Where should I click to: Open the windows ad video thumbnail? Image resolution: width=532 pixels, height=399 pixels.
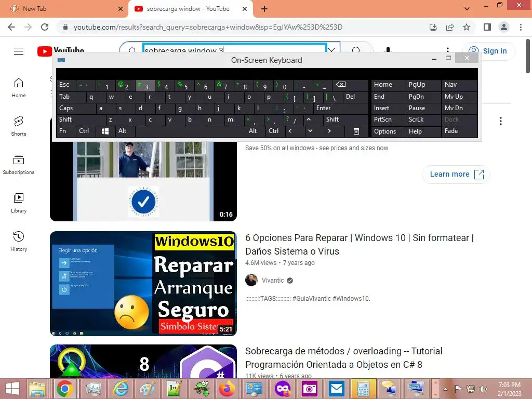(143, 181)
